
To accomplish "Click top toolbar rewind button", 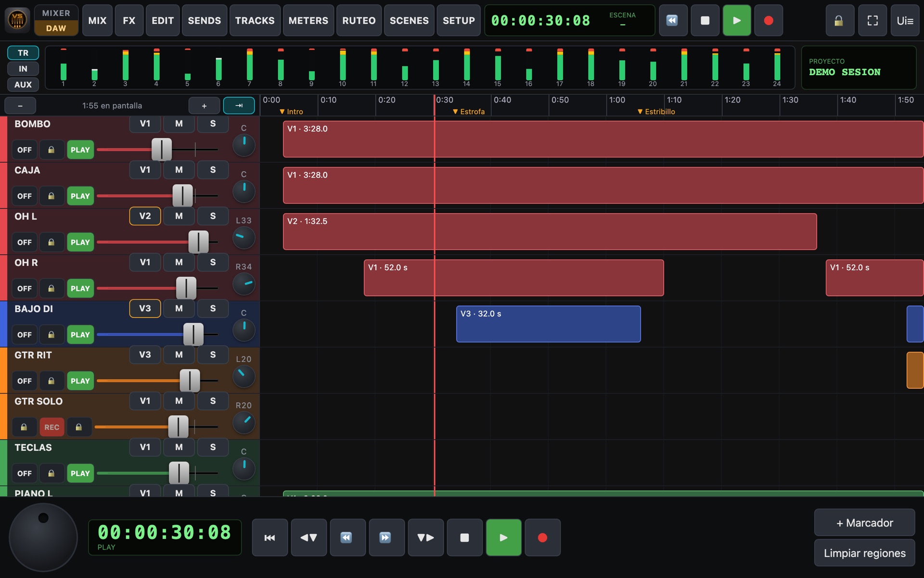I will [672, 21].
